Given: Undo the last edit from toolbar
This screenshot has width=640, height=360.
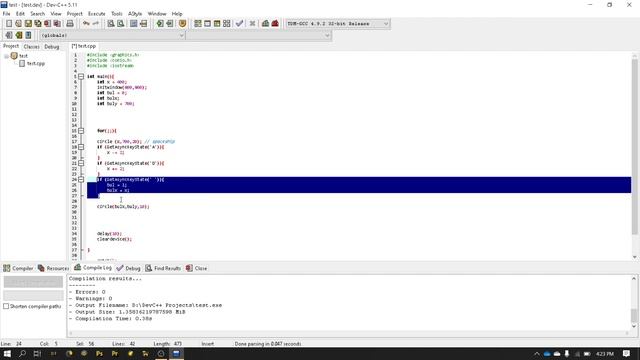Looking at the screenshot, I should pos(86,24).
